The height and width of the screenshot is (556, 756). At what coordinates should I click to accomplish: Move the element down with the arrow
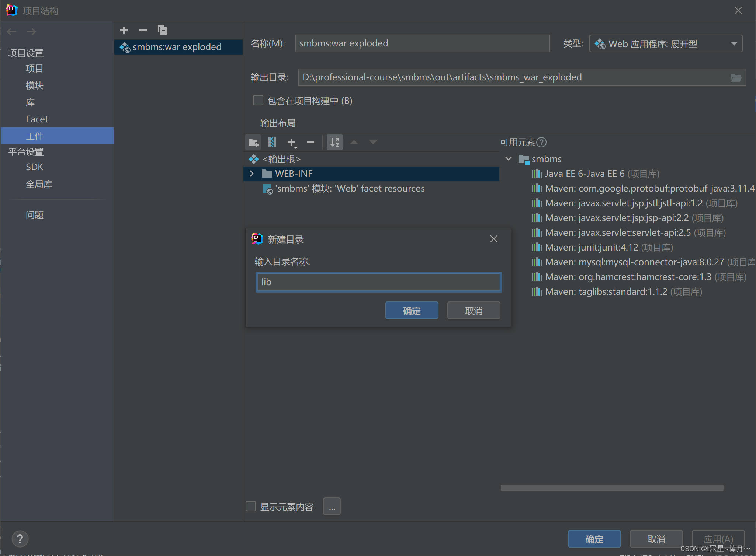[373, 142]
